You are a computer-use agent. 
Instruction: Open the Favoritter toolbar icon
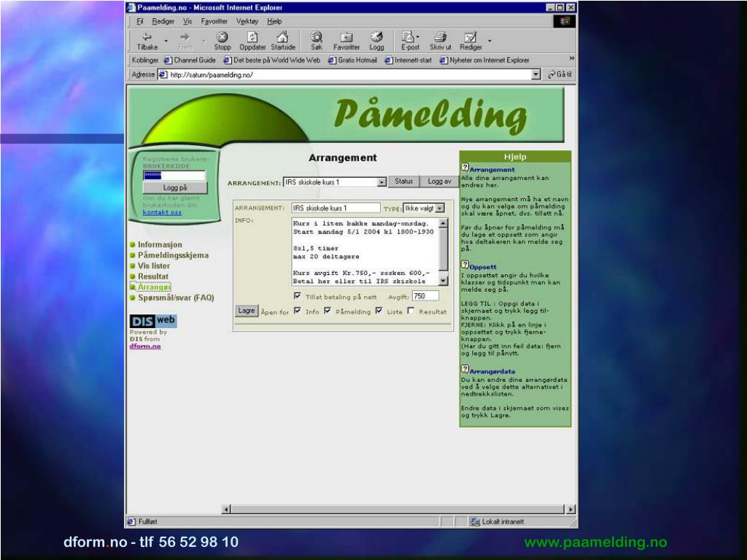[x=347, y=36]
